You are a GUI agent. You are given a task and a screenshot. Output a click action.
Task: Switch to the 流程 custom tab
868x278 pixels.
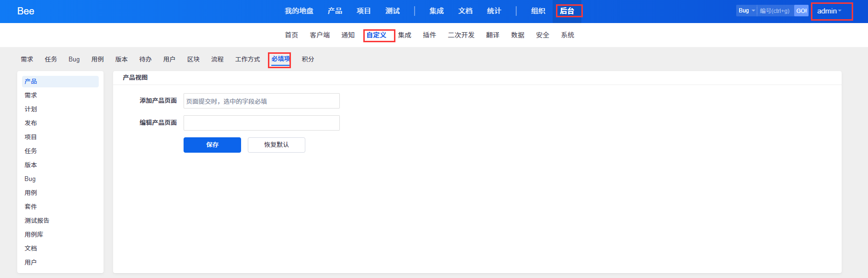217,59
